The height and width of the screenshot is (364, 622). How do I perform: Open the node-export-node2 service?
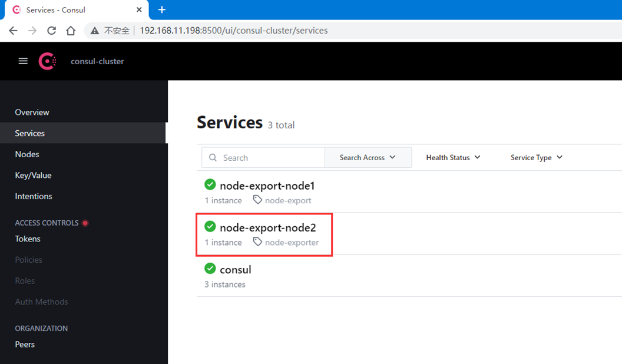coord(268,227)
